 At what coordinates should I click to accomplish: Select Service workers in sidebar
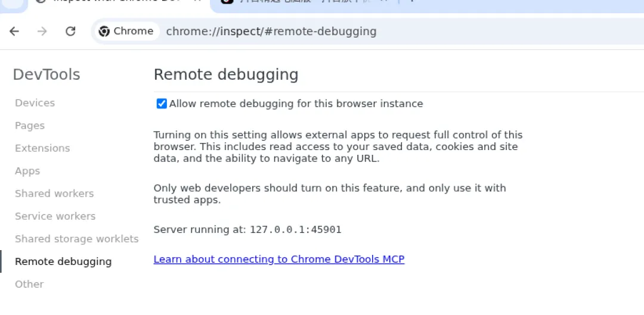tap(55, 216)
